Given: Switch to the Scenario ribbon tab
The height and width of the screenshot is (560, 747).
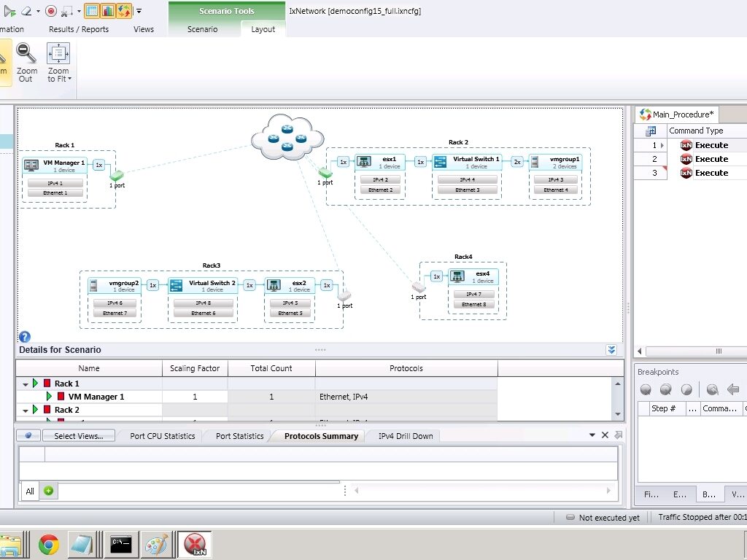Looking at the screenshot, I should 202,29.
